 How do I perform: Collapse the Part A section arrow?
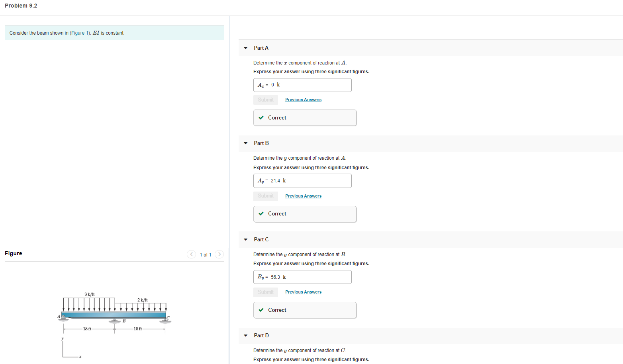pos(245,48)
